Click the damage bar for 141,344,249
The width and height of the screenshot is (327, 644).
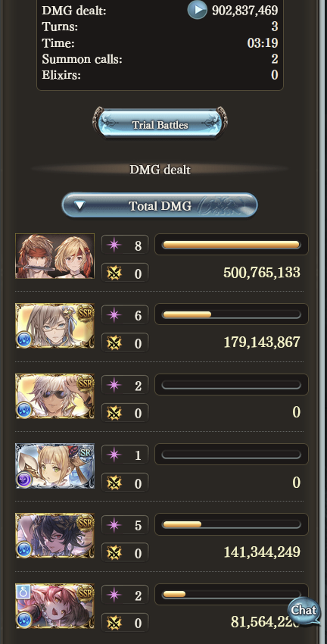coord(232,524)
